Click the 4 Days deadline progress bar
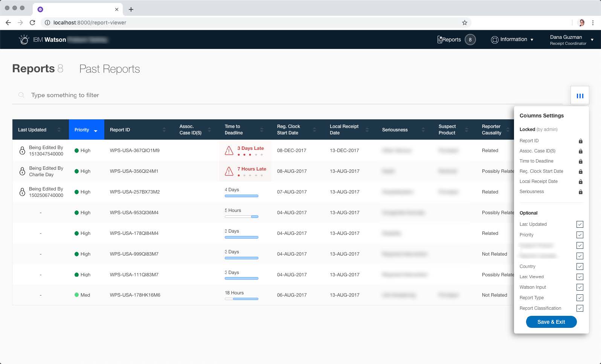Viewport: 601px width, 364px height. [241, 196]
